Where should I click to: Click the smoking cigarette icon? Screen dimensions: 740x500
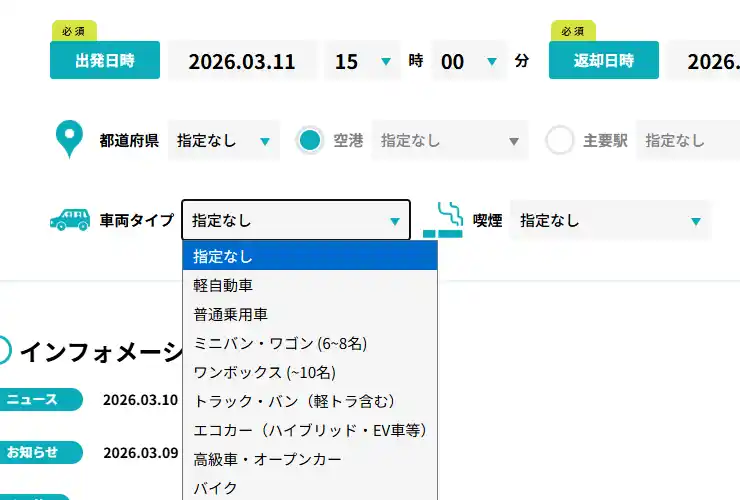[x=442, y=220]
